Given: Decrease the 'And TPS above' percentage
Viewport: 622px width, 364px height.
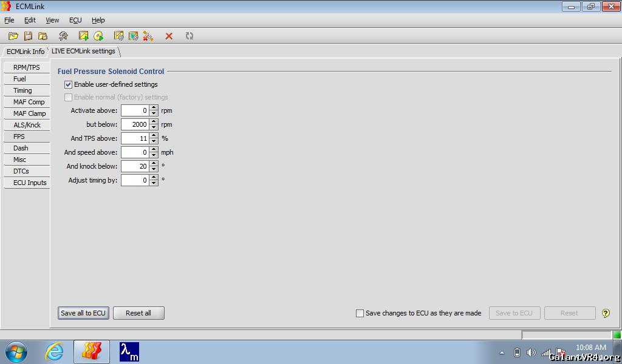Looking at the screenshot, I should click(x=154, y=141).
